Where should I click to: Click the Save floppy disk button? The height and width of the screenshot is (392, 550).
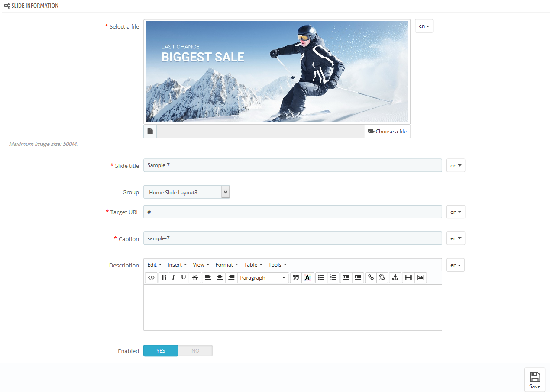(x=535, y=379)
